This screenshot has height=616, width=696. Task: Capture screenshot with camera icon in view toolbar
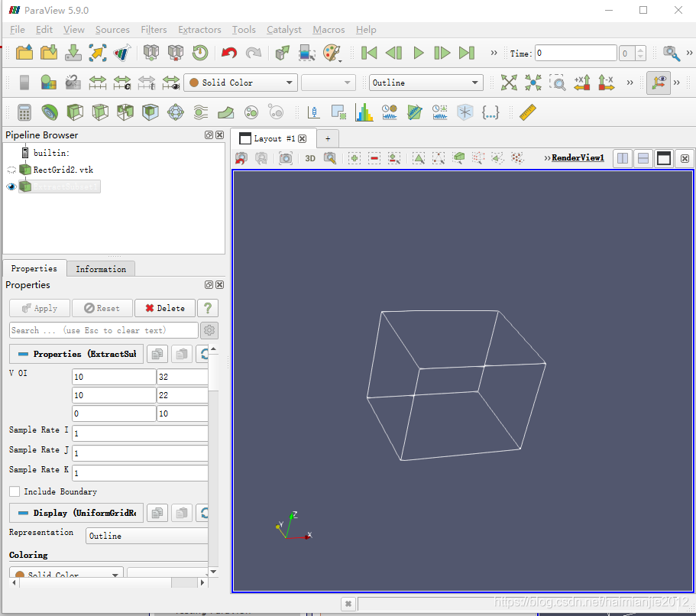click(286, 158)
